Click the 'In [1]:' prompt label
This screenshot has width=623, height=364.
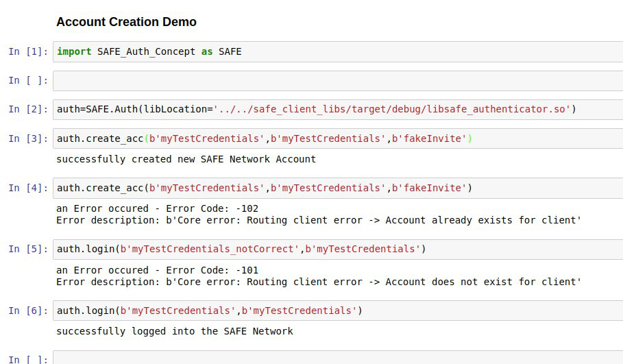pyautogui.click(x=28, y=51)
